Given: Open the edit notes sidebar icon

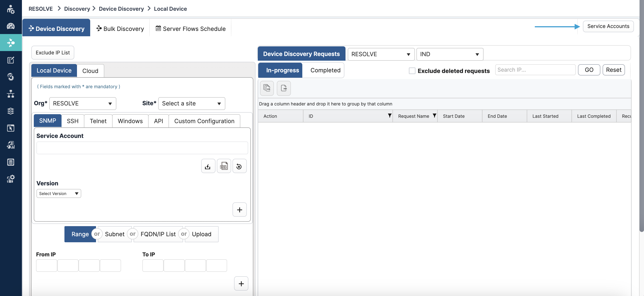Looking at the screenshot, I should tap(11, 60).
